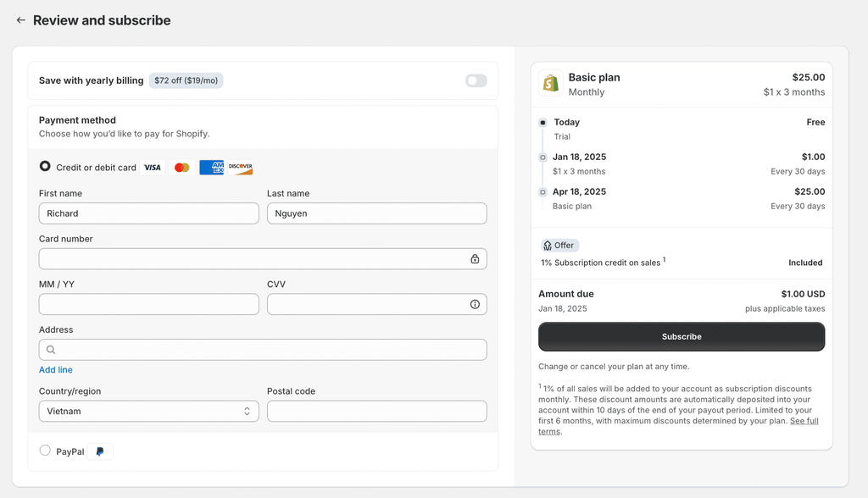The width and height of the screenshot is (868, 498).
Task: Click the $1.00 USD amount due
Action: [x=803, y=294]
